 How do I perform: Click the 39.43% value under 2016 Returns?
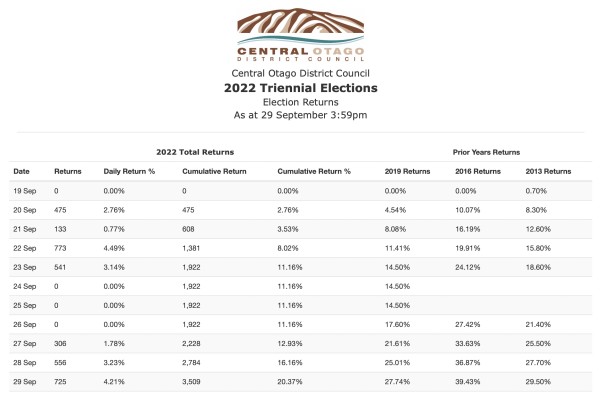(467, 382)
